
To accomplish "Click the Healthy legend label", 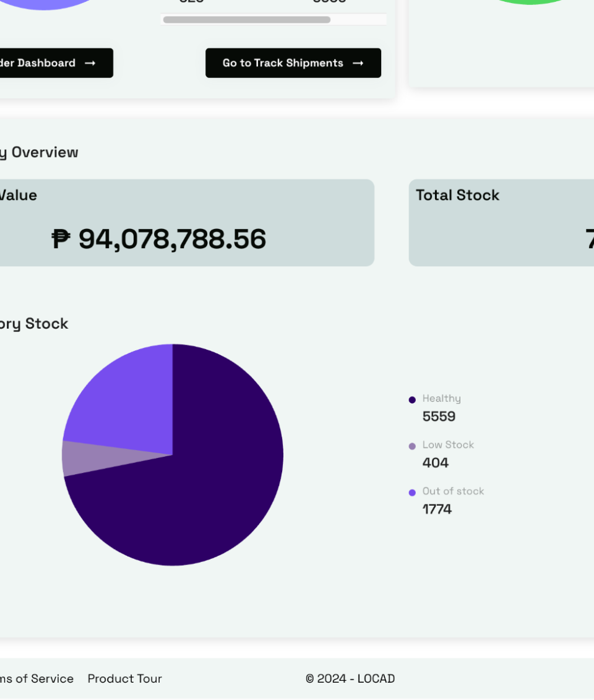I will (441, 399).
